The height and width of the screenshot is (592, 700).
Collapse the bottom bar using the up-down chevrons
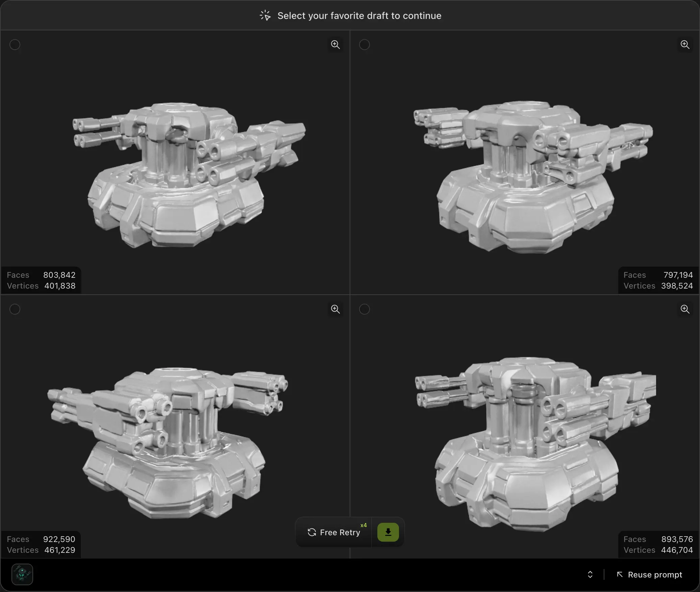click(x=590, y=574)
